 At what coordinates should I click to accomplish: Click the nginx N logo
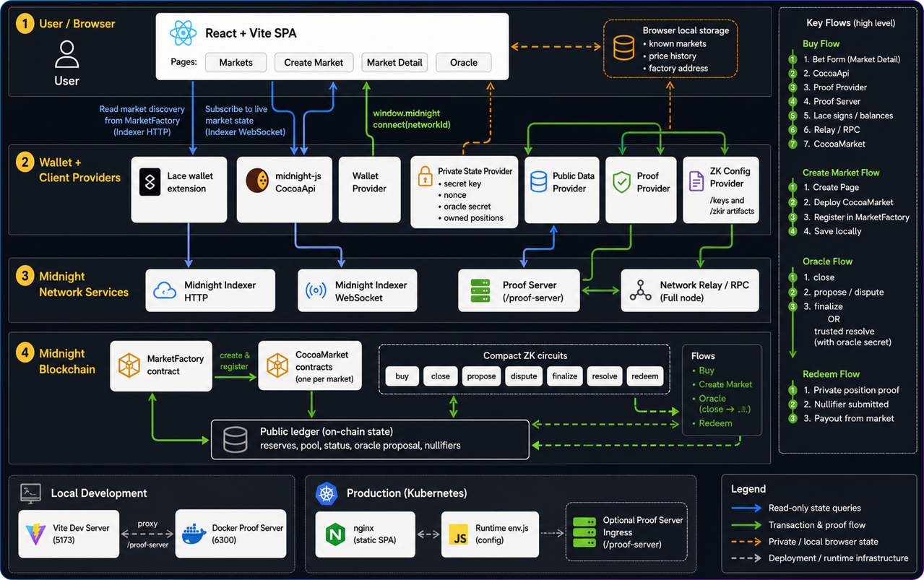pos(335,534)
